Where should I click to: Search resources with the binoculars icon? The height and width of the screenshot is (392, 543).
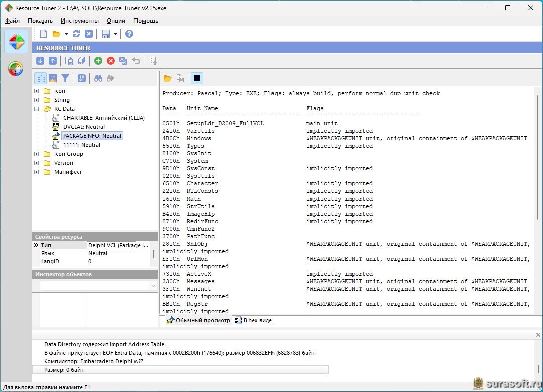(98, 78)
